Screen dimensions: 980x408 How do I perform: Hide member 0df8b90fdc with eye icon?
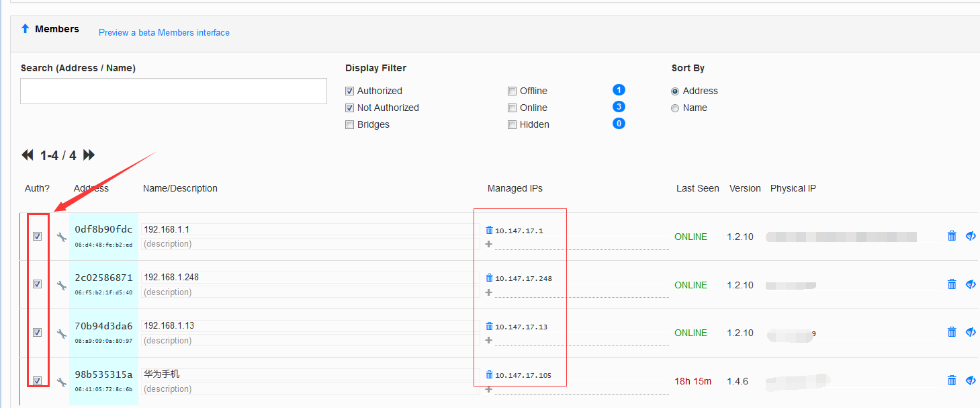(970, 236)
